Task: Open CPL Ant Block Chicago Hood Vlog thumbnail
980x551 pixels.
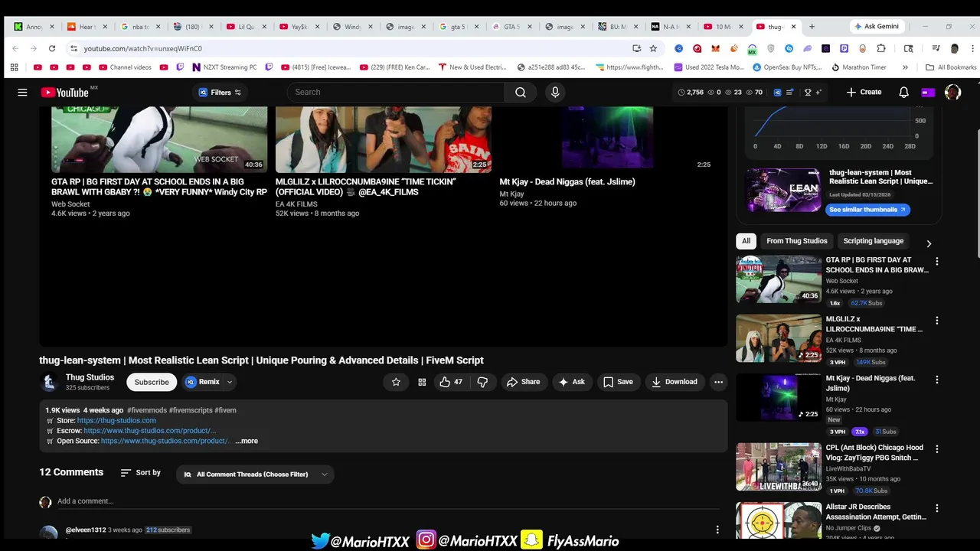Action: (779, 467)
